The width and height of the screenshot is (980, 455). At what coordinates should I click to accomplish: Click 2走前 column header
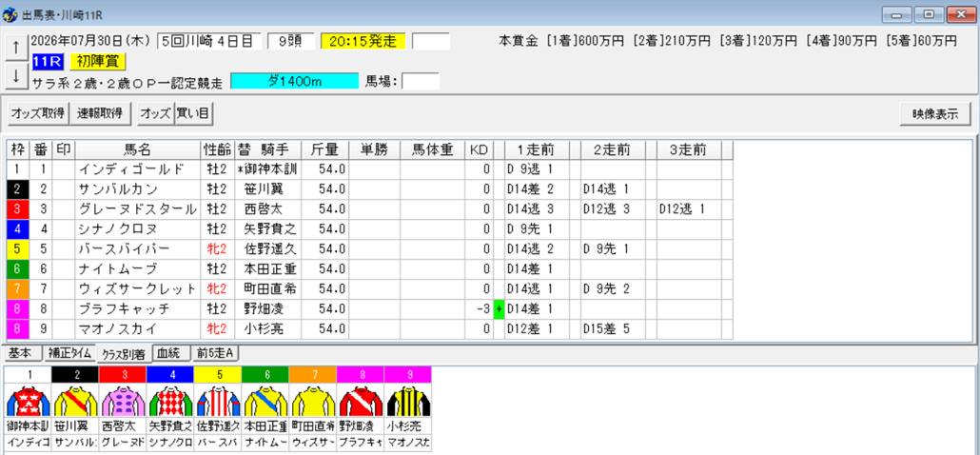(613, 150)
